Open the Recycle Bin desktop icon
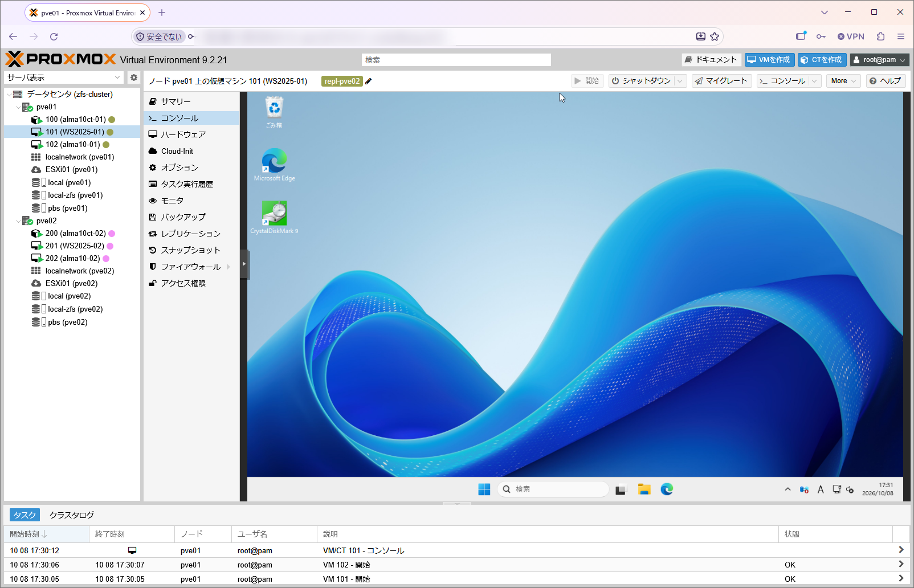Image resolution: width=914 pixels, height=588 pixels. point(274,112)
